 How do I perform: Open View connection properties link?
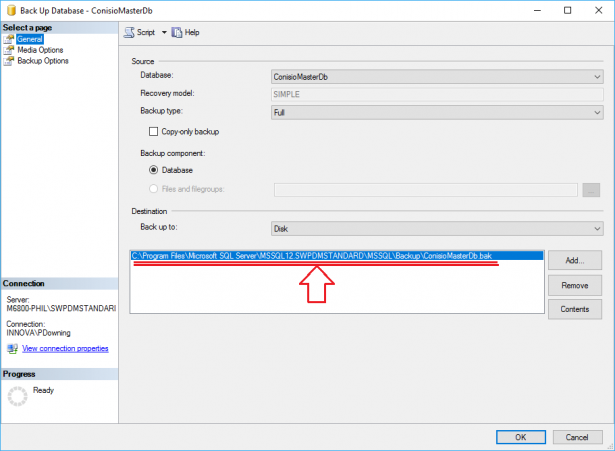(x=65, y=349)
